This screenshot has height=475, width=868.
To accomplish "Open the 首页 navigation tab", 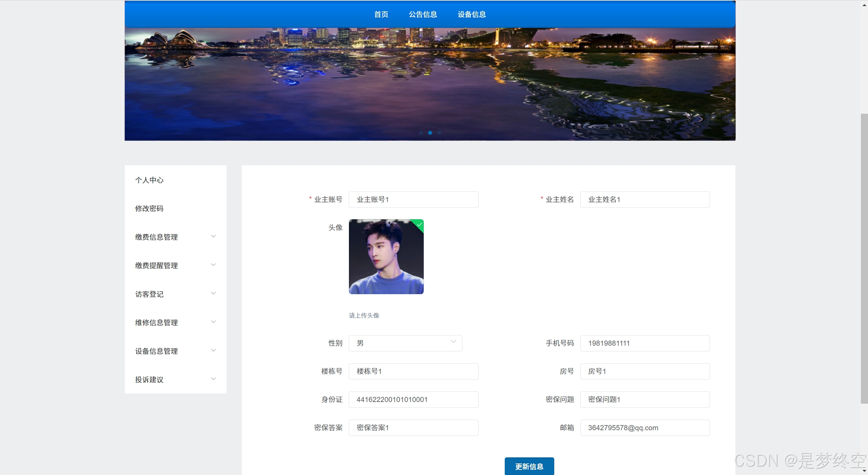I will (381, 14).
